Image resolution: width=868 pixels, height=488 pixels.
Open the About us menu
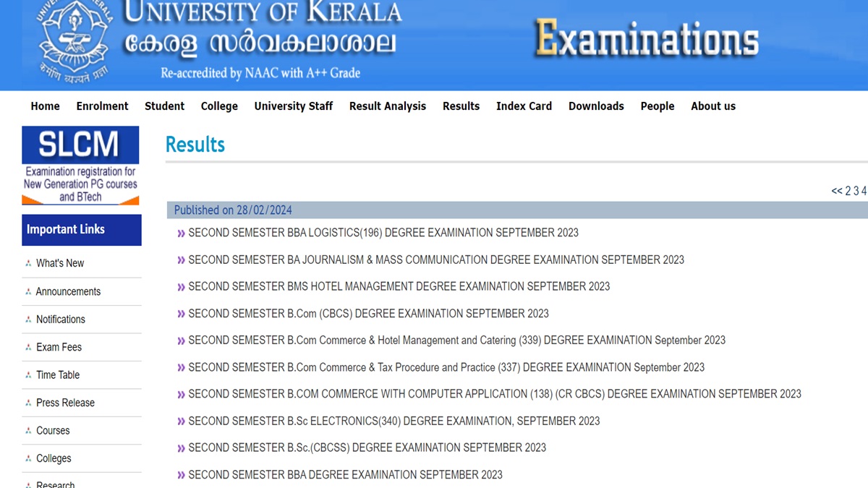[713, 106]
